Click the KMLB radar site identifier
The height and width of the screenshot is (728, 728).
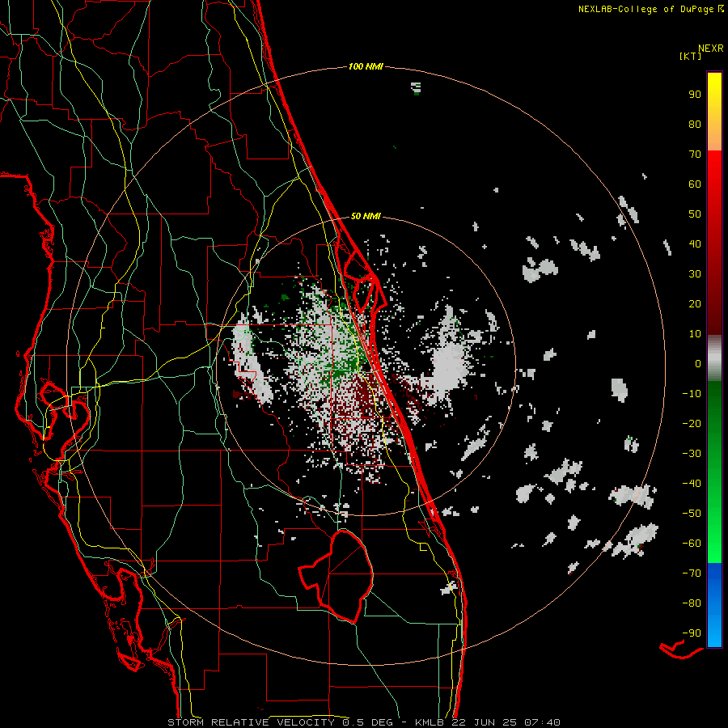click(430, 722)
